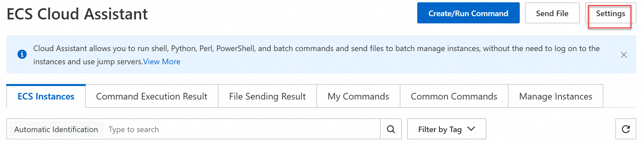Click the Create/Run Command button
The width and height of the screenshot is (644, 144).
tap(468, 13)
